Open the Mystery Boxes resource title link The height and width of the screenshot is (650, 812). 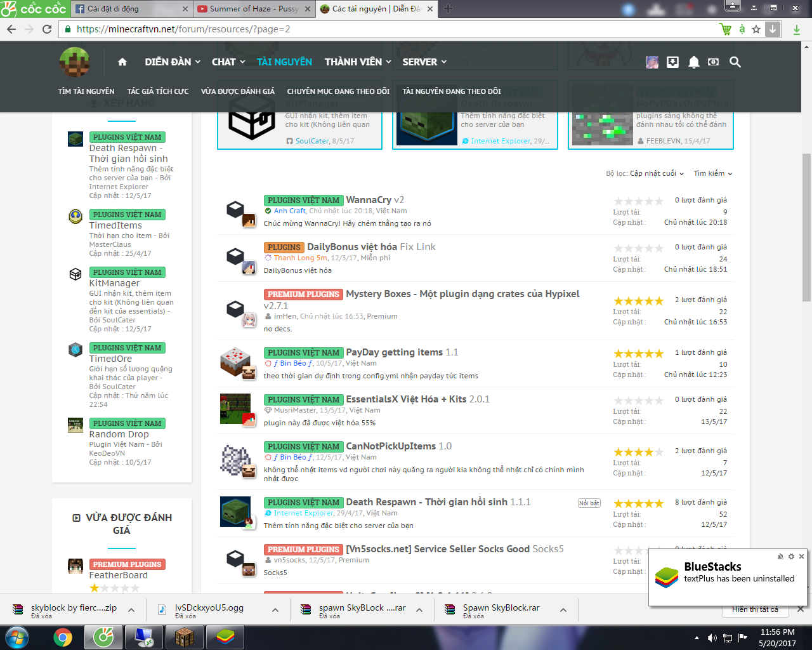point(462,294)
